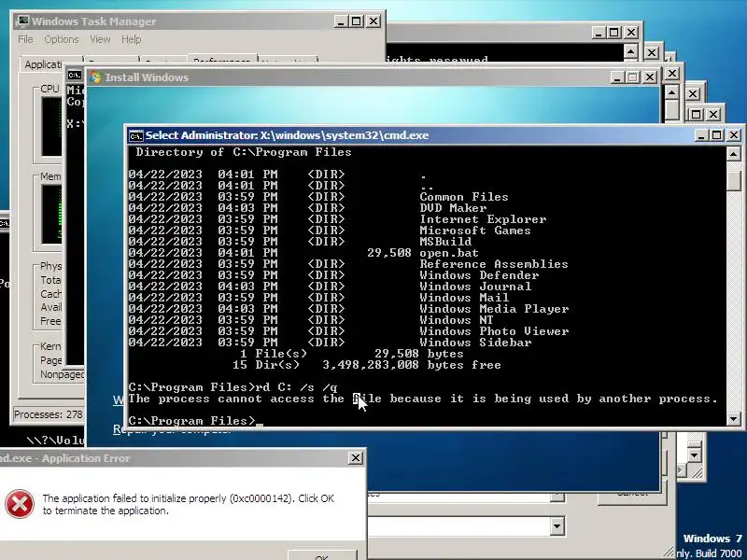Image resolution: width=747 pixels, height=560 pixels.
Task: Click the Windows Task Manager title bar icon
Action: point(22,21)
